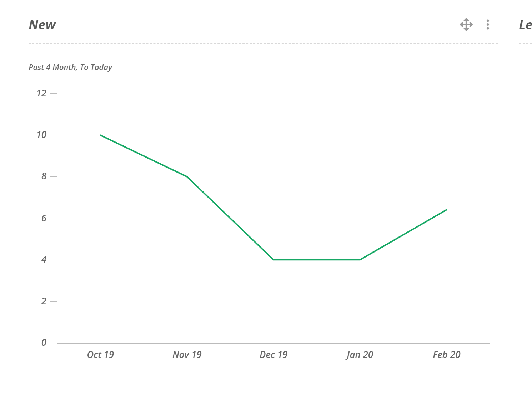Click the Jan 20 data point on line
This screenshot has height=394, width=532.
[360, 260]
